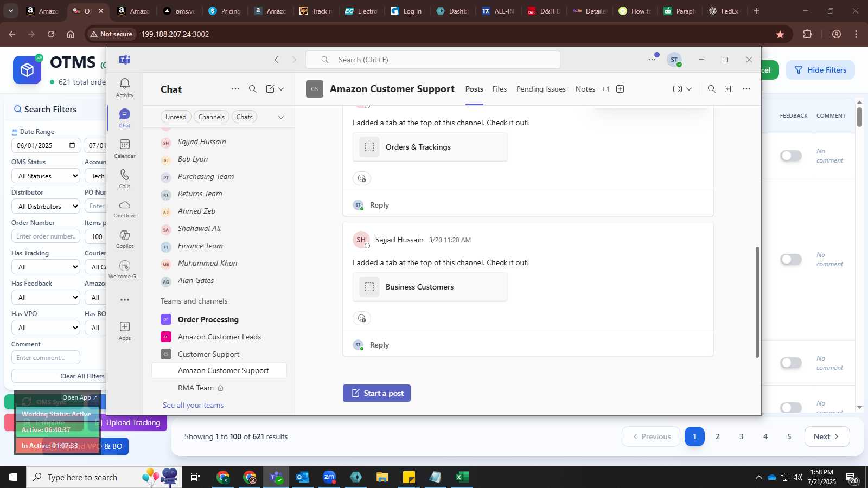Open the Has Feedback dropdown
This screenshot has height=488, width=868.
coord(46,298)
